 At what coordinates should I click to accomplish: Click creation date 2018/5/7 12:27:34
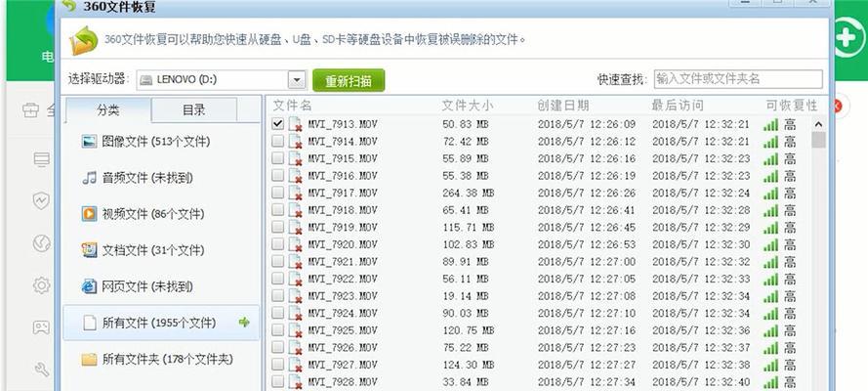587,382
